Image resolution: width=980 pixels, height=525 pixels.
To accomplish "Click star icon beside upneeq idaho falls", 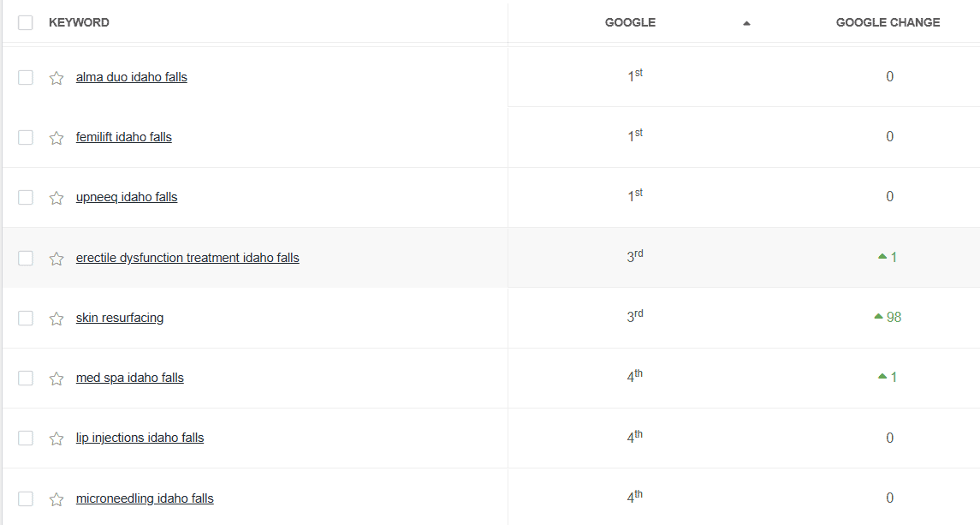I will 56,198.
